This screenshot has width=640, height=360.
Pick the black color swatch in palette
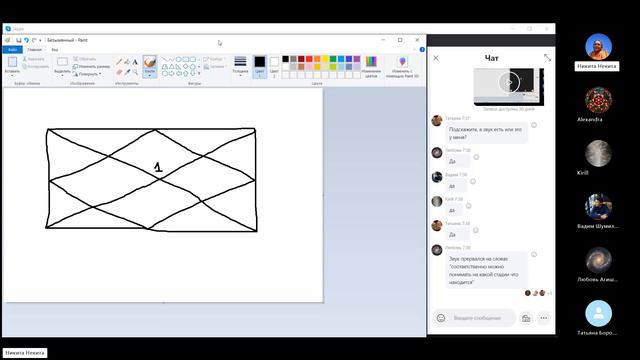[x=285, y=59]
